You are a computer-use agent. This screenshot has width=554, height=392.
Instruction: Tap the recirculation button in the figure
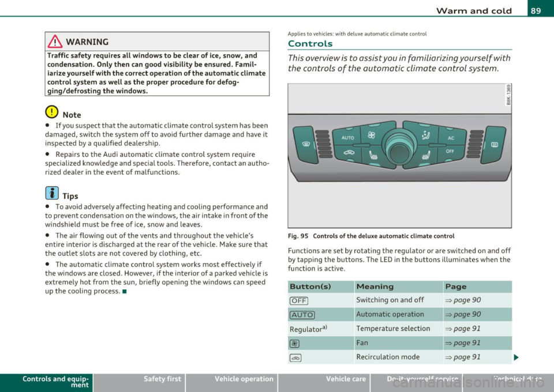click(x=349, y=153)
